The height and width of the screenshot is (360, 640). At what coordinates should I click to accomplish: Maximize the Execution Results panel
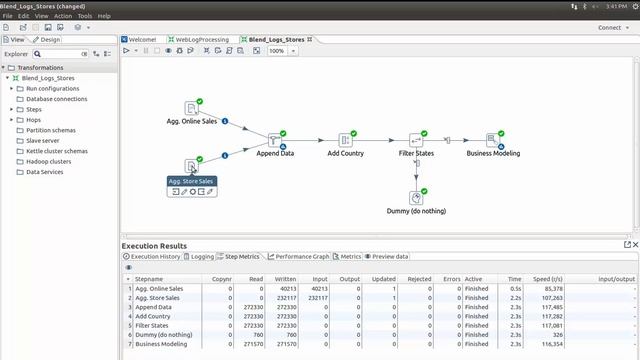click(627, 244)
